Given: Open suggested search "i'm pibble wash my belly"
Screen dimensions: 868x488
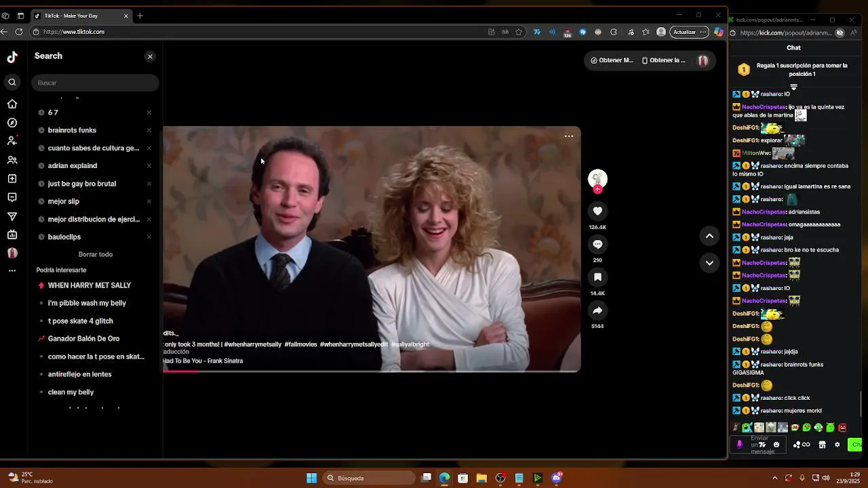Looking at the screenshot, I should 87,303.
